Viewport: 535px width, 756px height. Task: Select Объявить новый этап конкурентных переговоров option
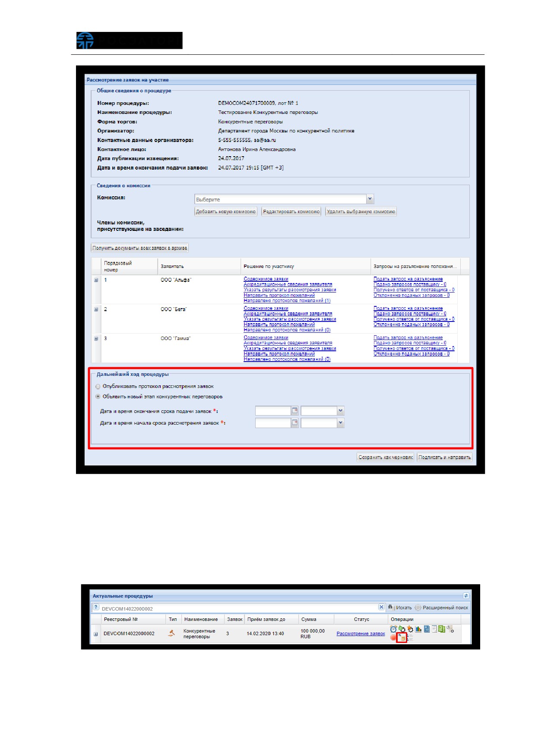(x=98, y=397)
